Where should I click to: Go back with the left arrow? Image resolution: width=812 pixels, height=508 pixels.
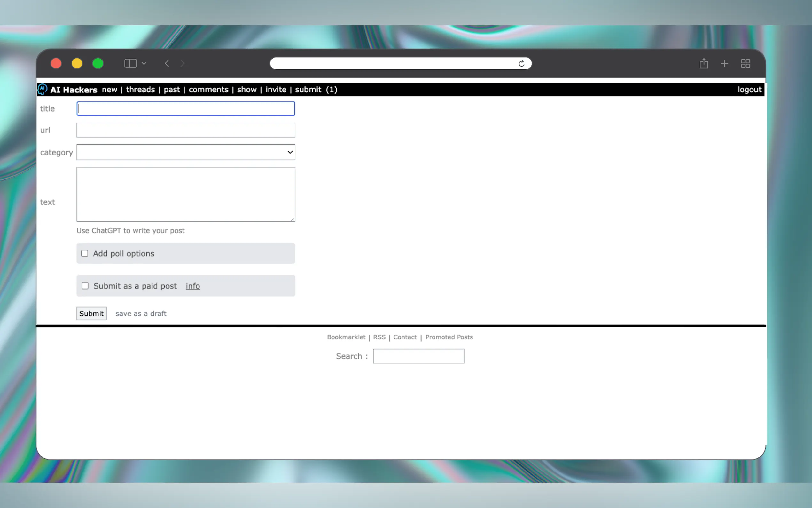[167, 63]
